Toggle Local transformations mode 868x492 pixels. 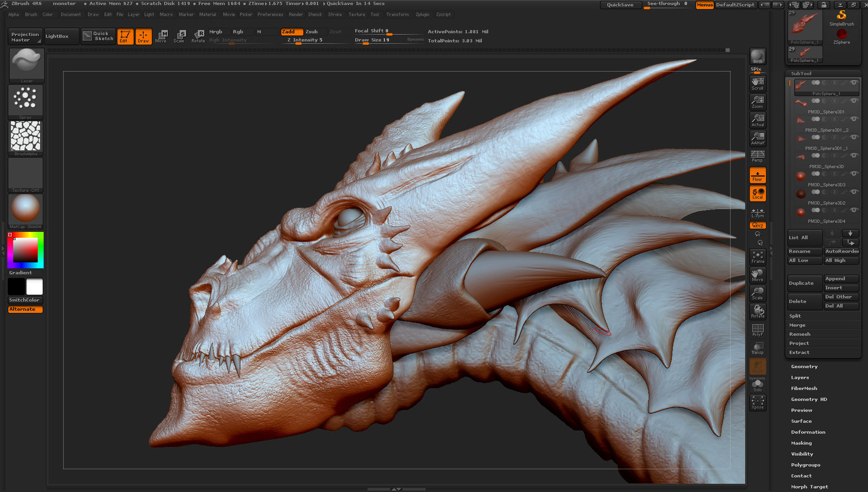(757, 193)
